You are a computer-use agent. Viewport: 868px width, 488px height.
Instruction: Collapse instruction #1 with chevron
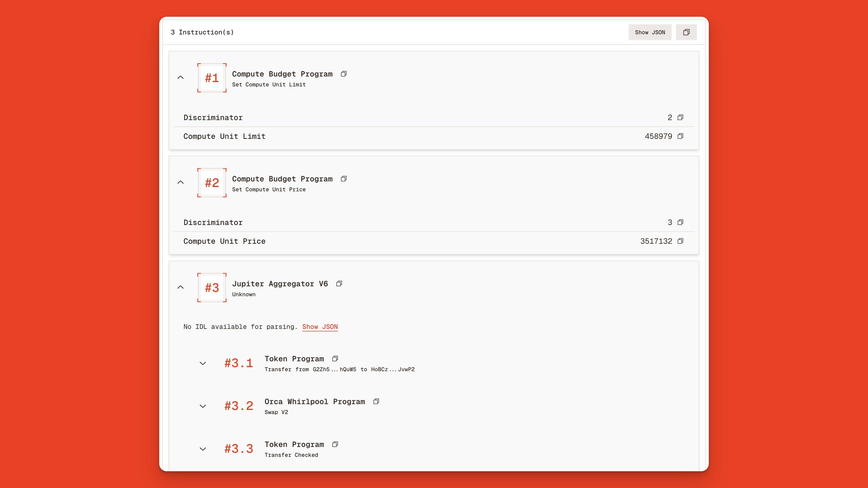click(180, 78)
